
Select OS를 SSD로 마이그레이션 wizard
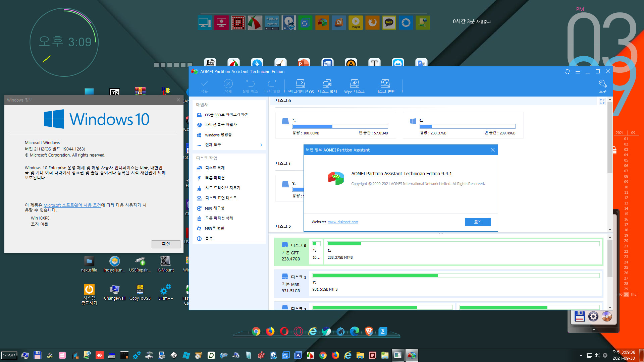point(226,115)
